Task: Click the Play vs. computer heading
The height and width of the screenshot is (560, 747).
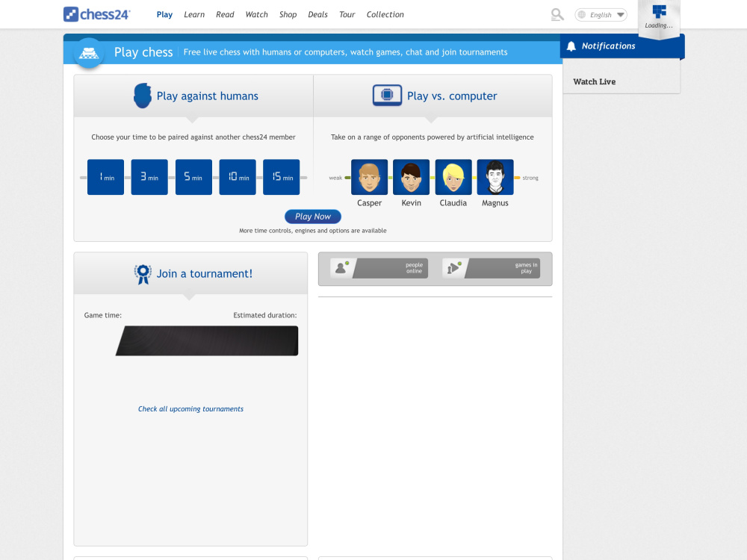Action: tap(452, 96)
